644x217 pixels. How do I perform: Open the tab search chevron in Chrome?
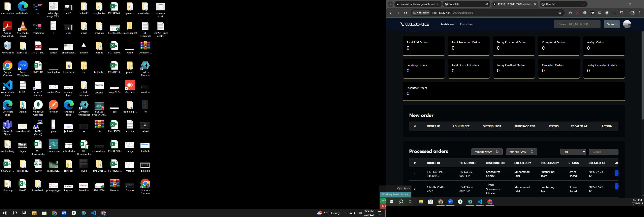tap(390, 4)
